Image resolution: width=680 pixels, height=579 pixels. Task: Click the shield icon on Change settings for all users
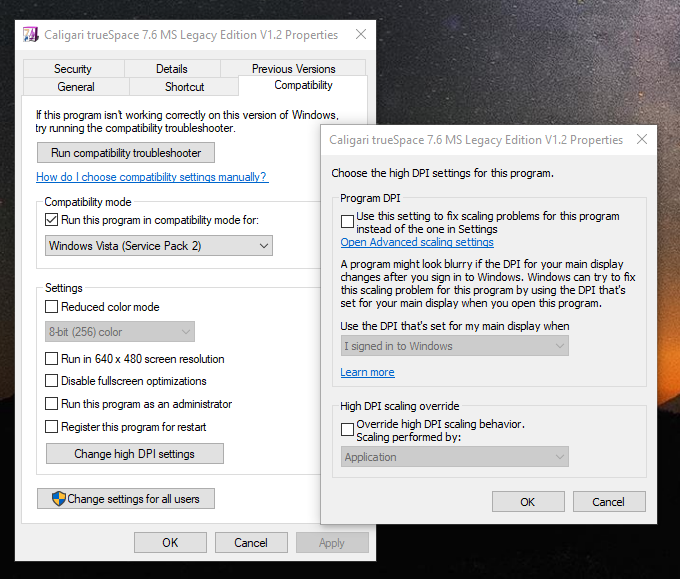point(59,499)
